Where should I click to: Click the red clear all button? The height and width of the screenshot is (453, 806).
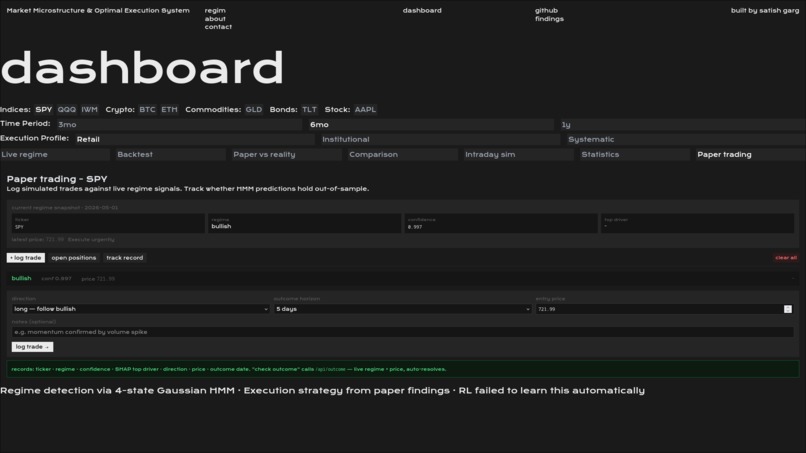[x=786, y=258]
